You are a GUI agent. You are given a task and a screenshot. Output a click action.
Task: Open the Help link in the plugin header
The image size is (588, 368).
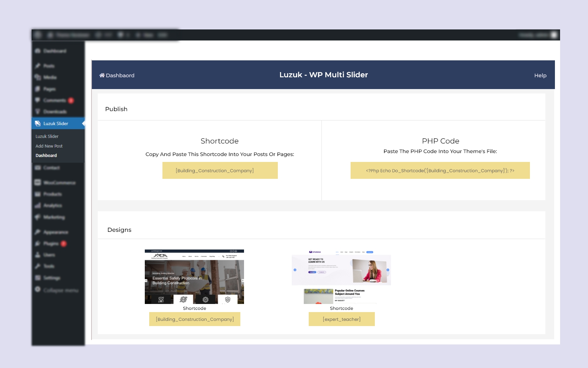(540, 75)
